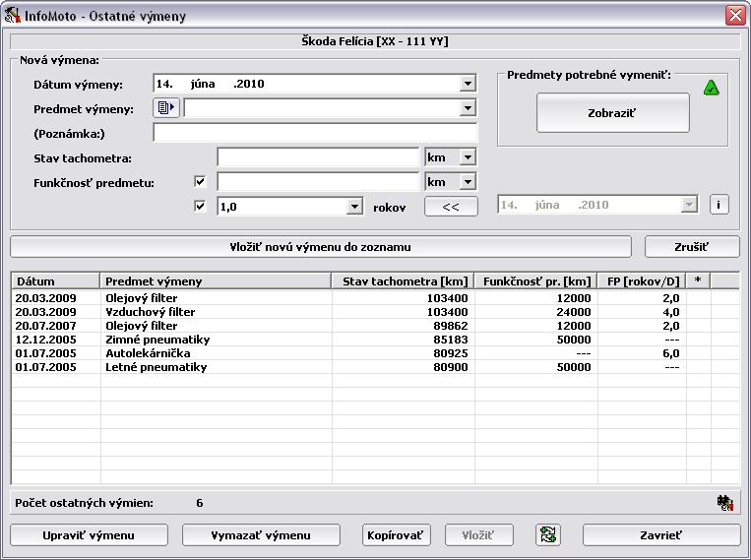
Task: Click the Funkčnosť predmetu km input field
Action: (x=319, y=181)
